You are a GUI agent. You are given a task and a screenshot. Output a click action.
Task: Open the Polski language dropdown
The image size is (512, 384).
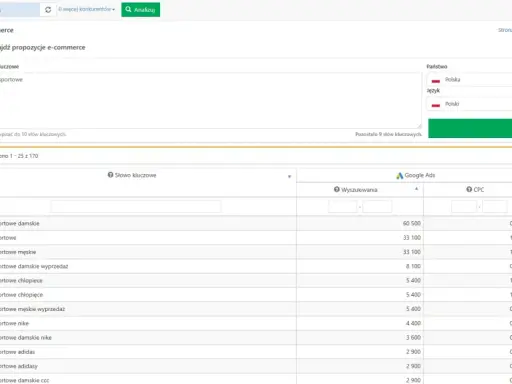(470, 104)
